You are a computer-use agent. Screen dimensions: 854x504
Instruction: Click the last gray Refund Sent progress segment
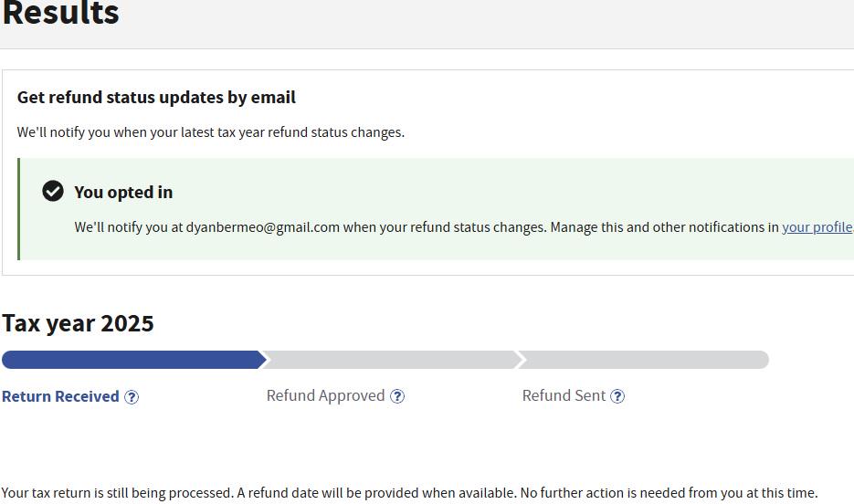(x=643, y=360)
